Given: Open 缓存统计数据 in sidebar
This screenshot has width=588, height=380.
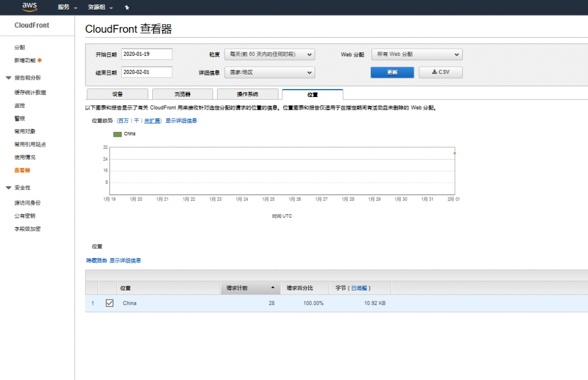Looking at the screenshot, I should tap(30, 92).
